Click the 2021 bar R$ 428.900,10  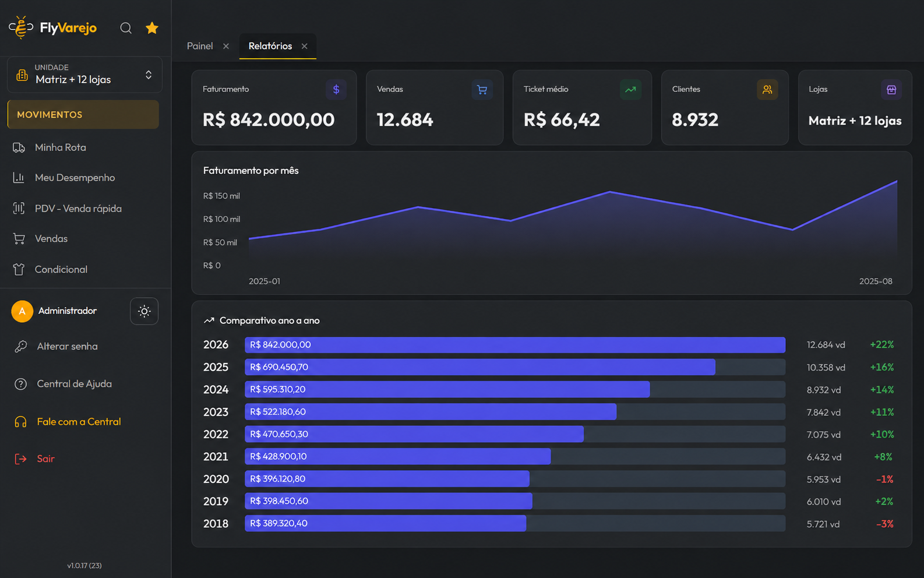pos(398,456)
